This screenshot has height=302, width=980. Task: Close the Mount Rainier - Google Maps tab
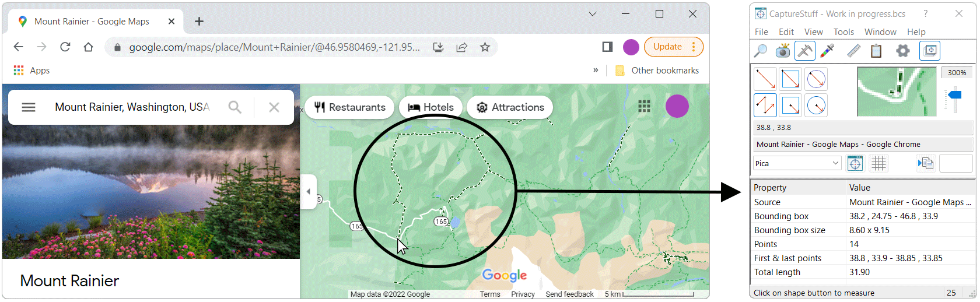point(171,22)
